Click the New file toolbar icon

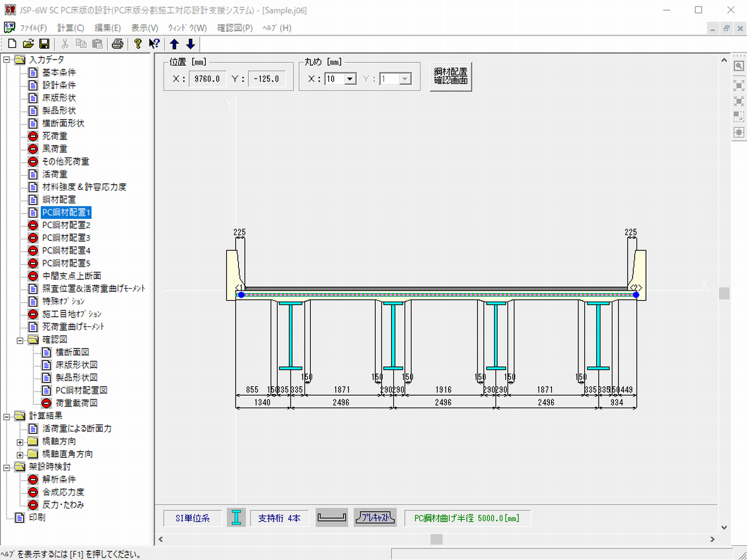pyautogui.click(x=12, y=44)
